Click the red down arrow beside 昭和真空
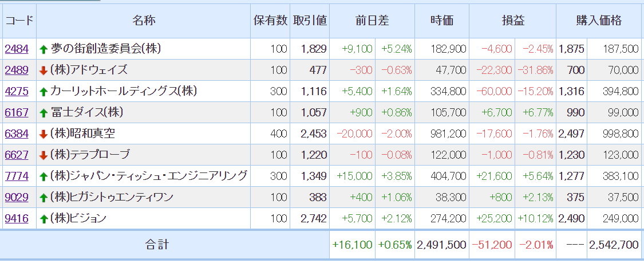Screen dimensions: 644x263 43,135
